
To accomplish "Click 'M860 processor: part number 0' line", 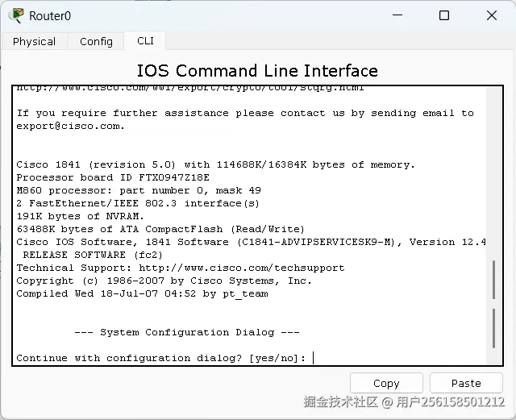I will [139, 190].
